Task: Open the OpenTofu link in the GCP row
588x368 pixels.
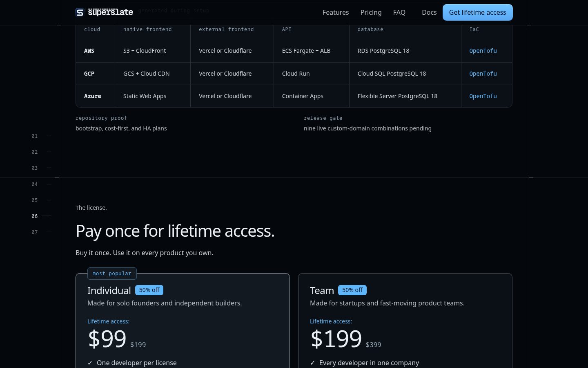Action: (x=483, y=74)
